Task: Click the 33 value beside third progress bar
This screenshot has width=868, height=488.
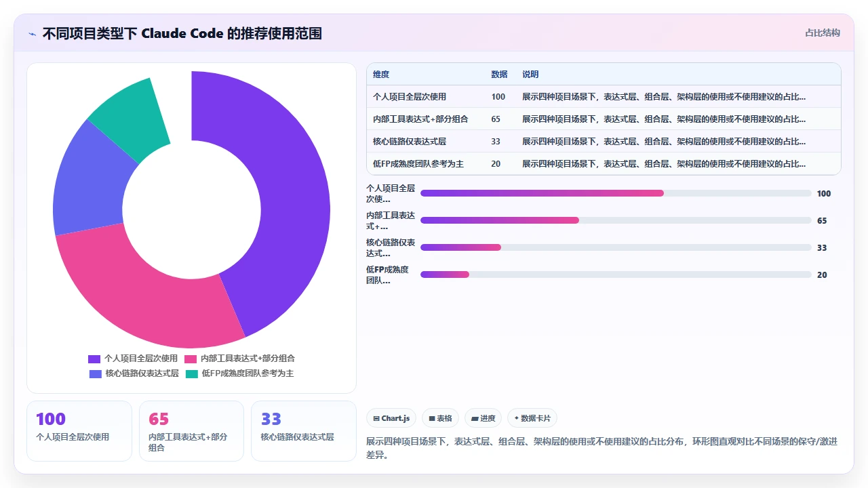Action: pos(822,248)
